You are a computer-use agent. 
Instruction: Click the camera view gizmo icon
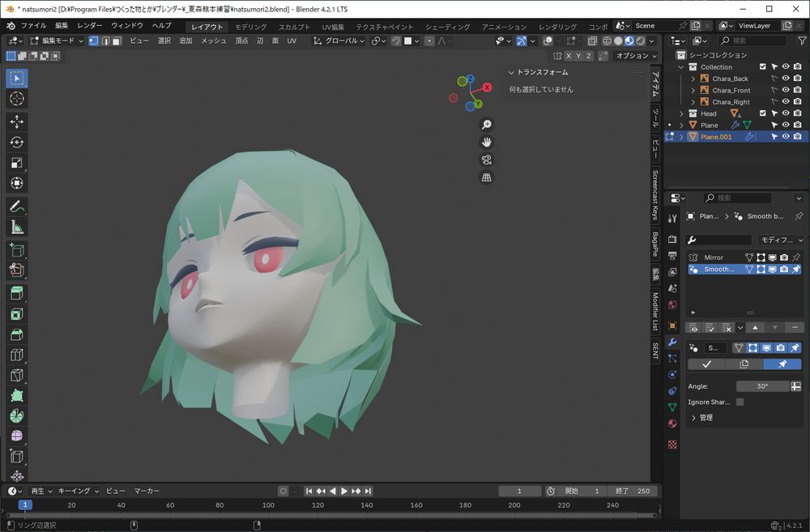[486, 160]
